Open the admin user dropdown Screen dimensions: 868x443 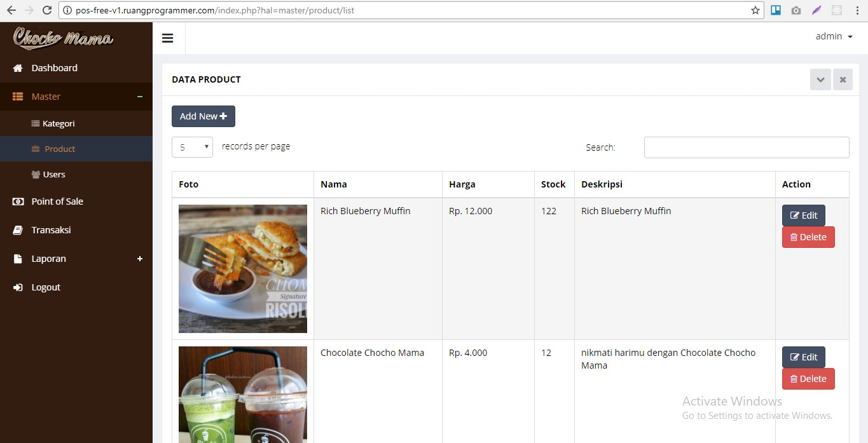834,37
